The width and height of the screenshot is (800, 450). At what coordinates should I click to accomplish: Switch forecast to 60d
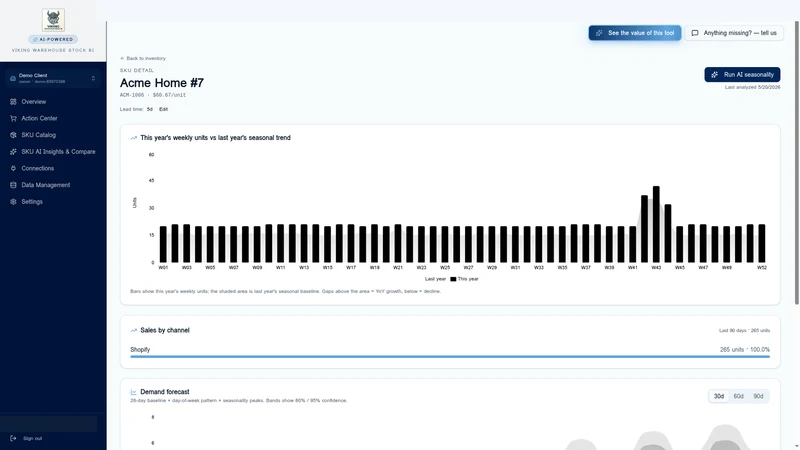[738, 396]
